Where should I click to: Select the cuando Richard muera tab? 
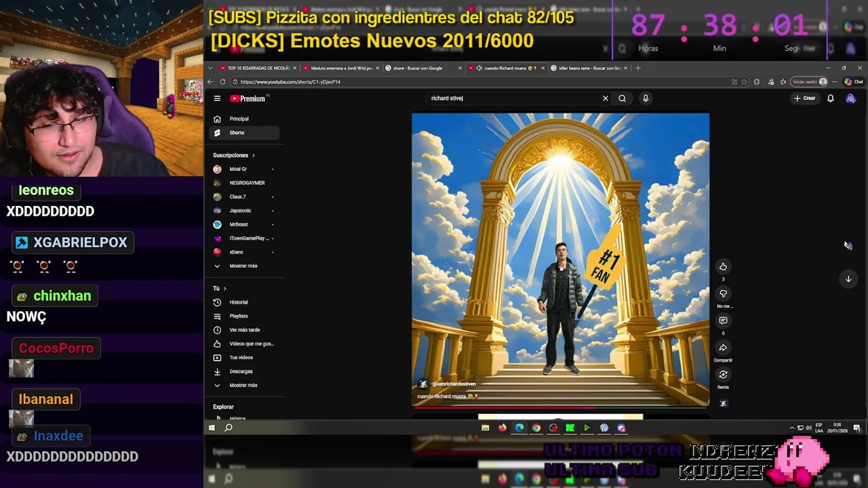pyautogui.click(x=505, y=68)
